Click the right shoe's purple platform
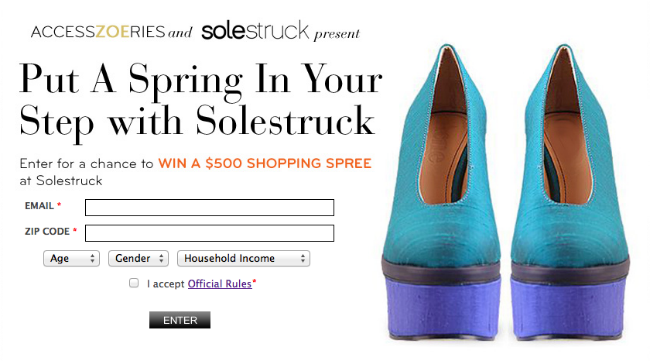This screenshot has width=650, height=361. (568, 308)
